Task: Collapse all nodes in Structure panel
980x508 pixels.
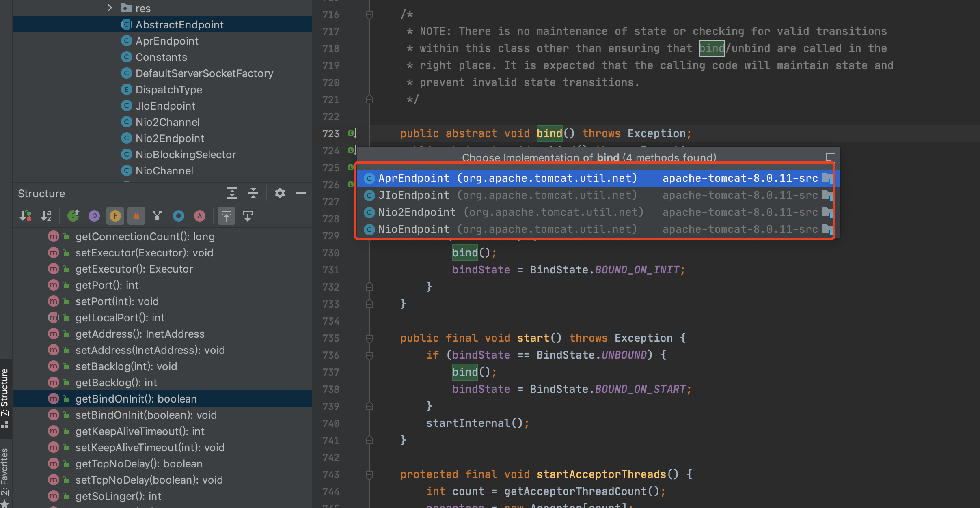Action: tap(253, 193)
